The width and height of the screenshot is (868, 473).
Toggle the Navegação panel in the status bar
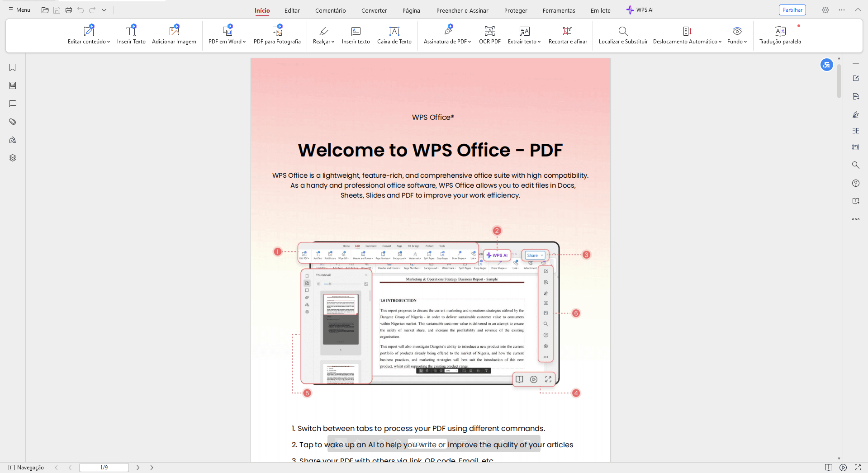tap(26, 468)
